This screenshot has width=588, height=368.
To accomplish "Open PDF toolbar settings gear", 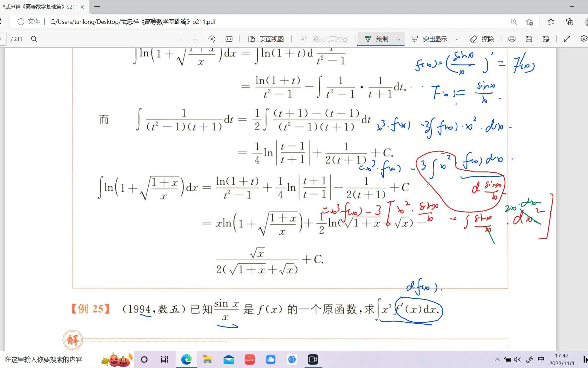I will [584, 39].
